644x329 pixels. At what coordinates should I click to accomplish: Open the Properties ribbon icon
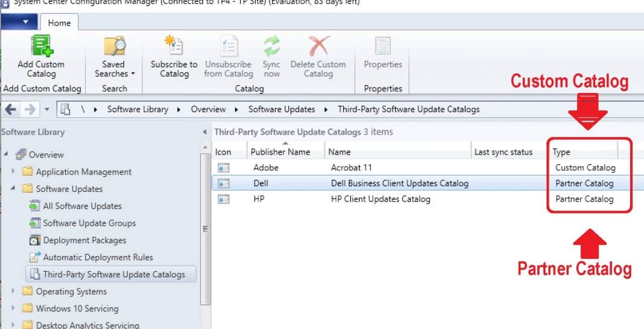point(383,46)
